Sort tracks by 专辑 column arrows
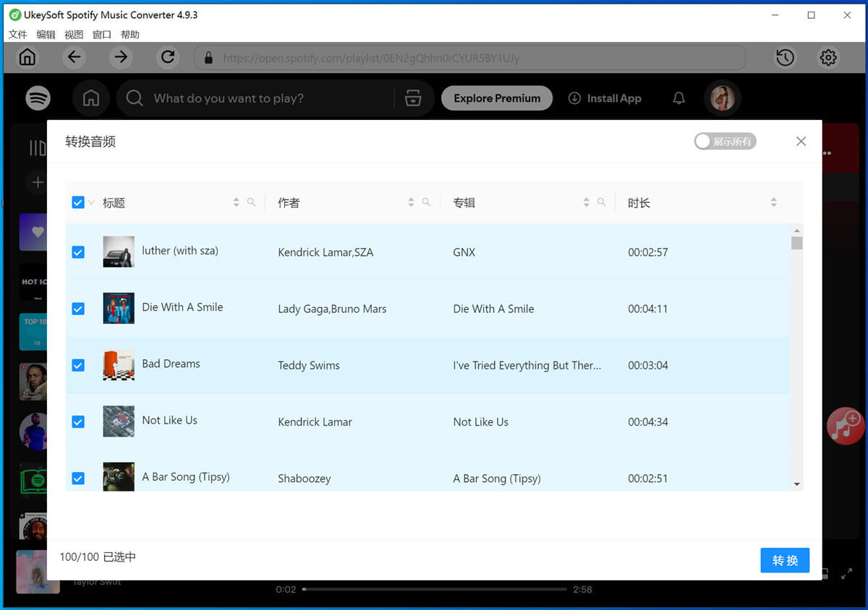 point(586,202)
